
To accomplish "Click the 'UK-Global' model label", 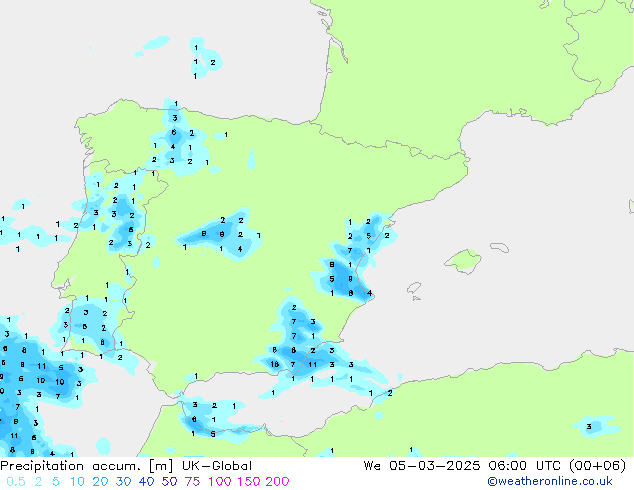I will coord(217,466).
